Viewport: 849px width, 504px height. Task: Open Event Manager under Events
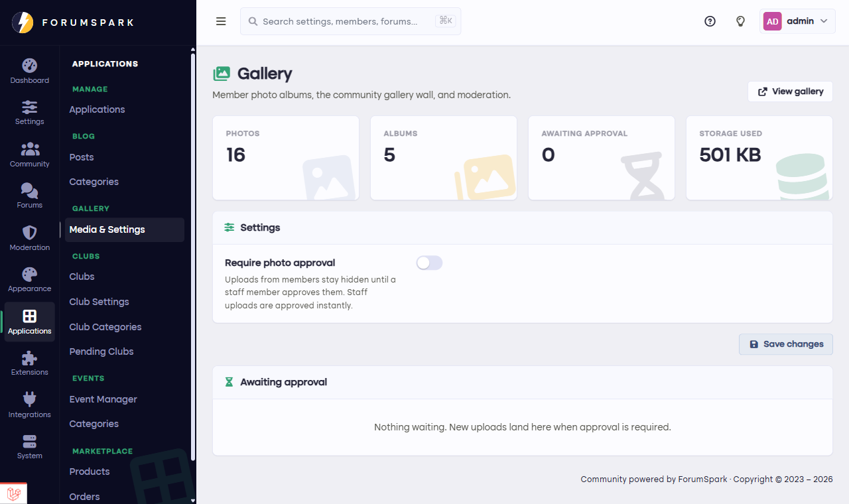click(x=103, y=399)
